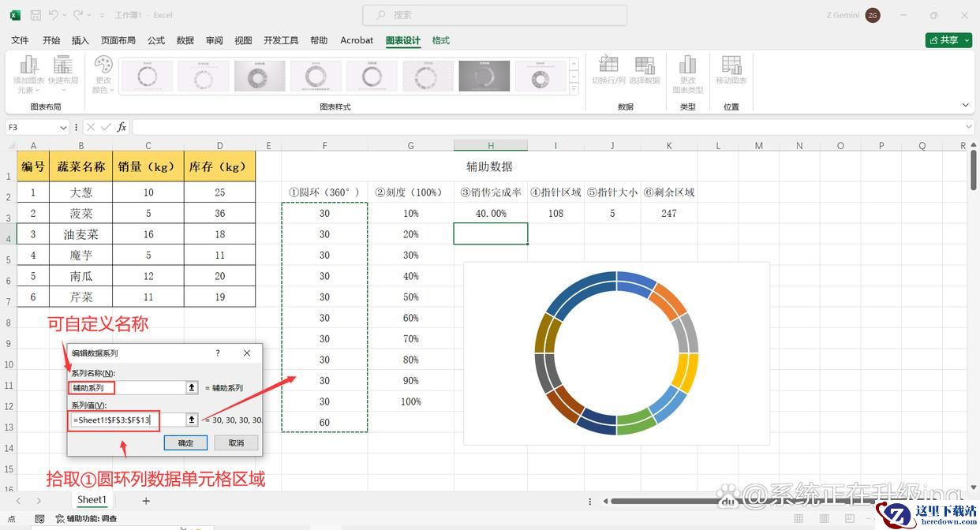Open 选择数据 from the ribbon
The image size is (980, 530).
pyautogui.click(x=644, y=70)
